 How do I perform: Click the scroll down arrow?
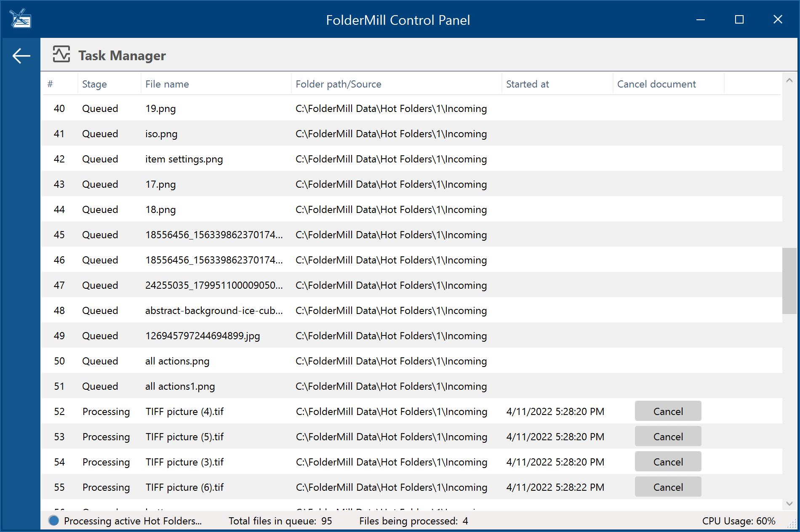(789, 503)
